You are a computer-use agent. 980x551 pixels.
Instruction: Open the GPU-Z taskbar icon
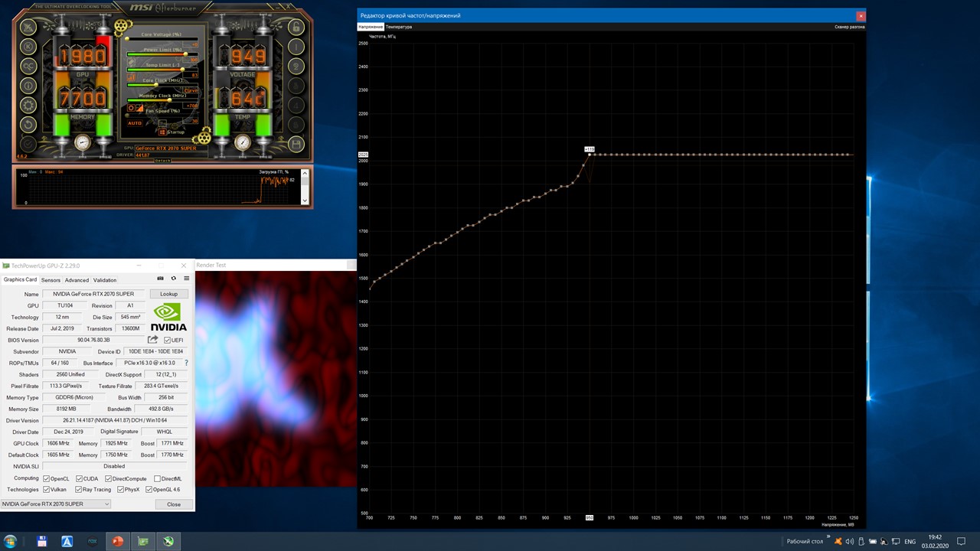pyautogui.click(x=142, y=541)
